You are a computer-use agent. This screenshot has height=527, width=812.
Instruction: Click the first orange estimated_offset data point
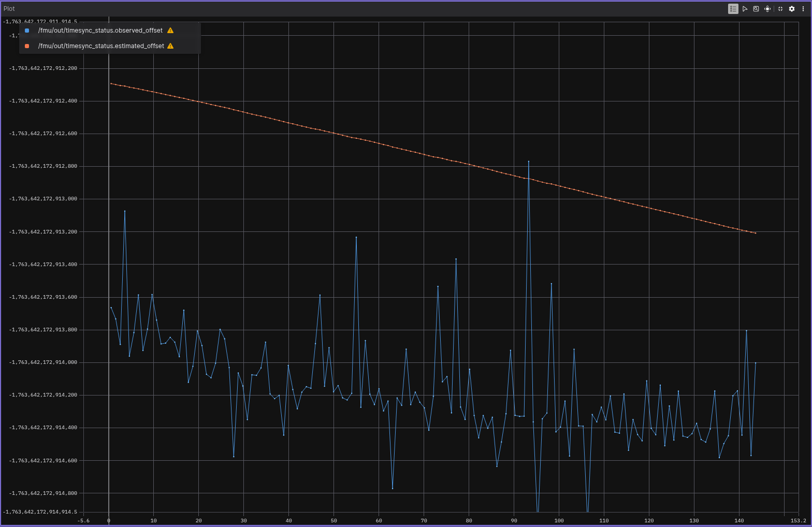pyautogui.click(x=111, y=83)
